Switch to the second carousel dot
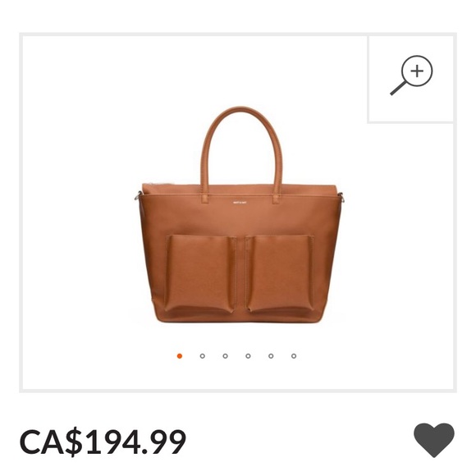The width and height of the screenshot is (476, 476). click(x=203, y=356)
